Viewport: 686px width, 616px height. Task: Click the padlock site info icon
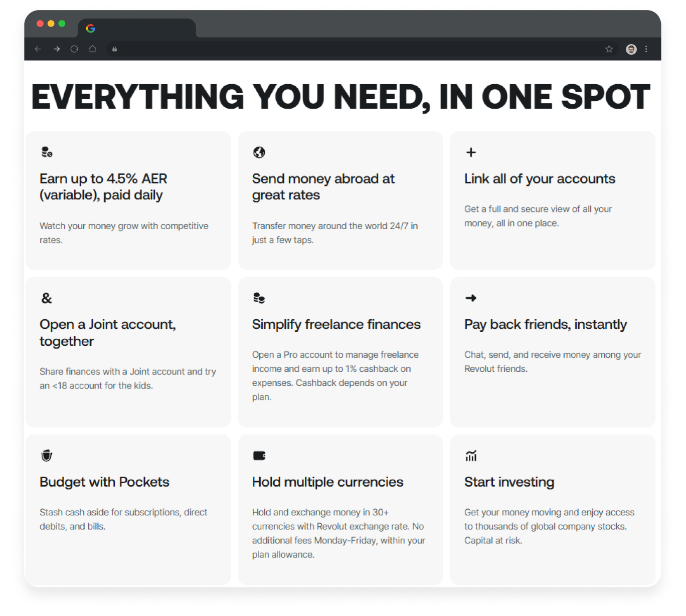(114, 49)
